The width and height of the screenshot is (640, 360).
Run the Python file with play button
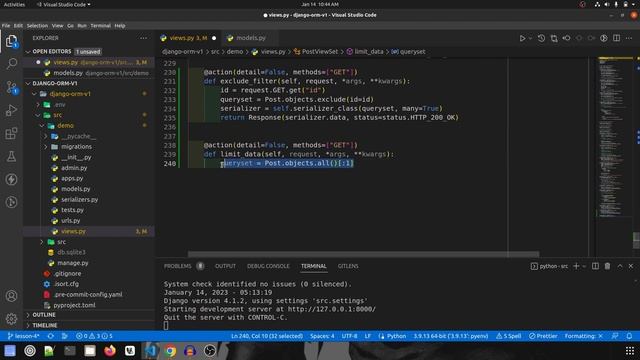522,38
